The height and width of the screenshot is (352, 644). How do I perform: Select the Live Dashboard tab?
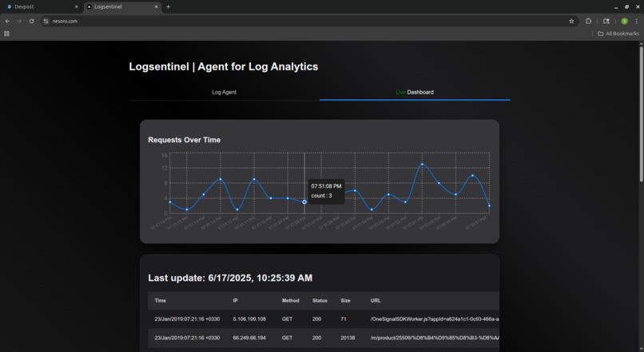415,92
